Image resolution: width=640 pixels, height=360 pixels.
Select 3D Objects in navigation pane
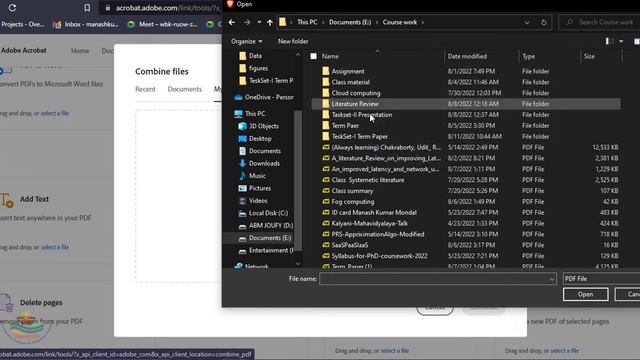259,126
